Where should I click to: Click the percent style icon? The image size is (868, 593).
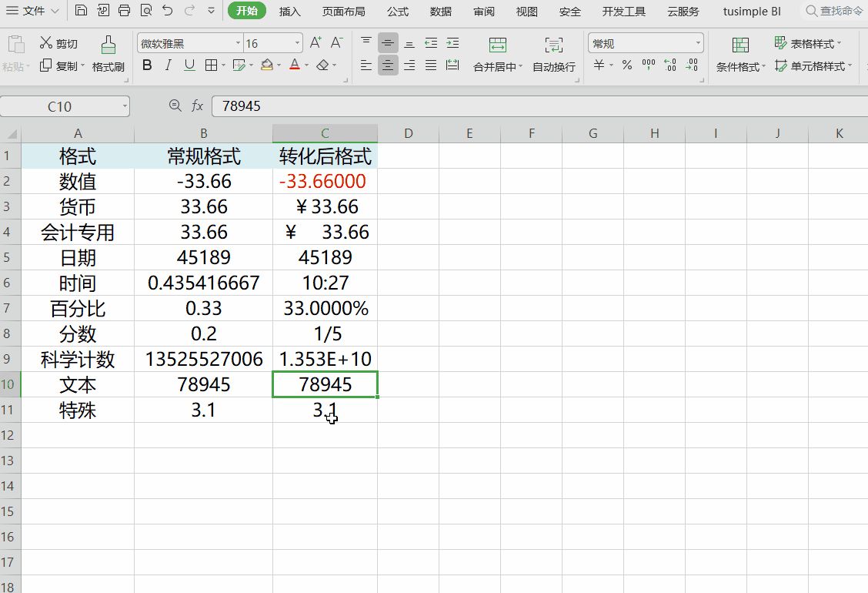627,65
